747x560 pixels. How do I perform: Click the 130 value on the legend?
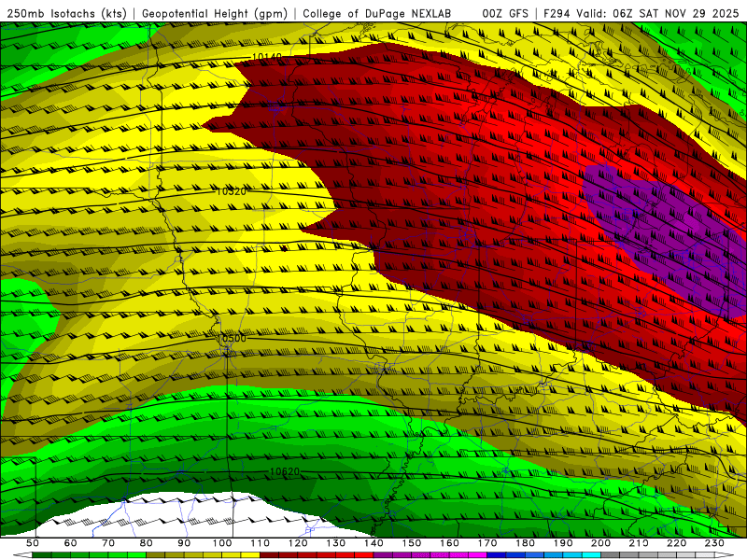(335, 543)
